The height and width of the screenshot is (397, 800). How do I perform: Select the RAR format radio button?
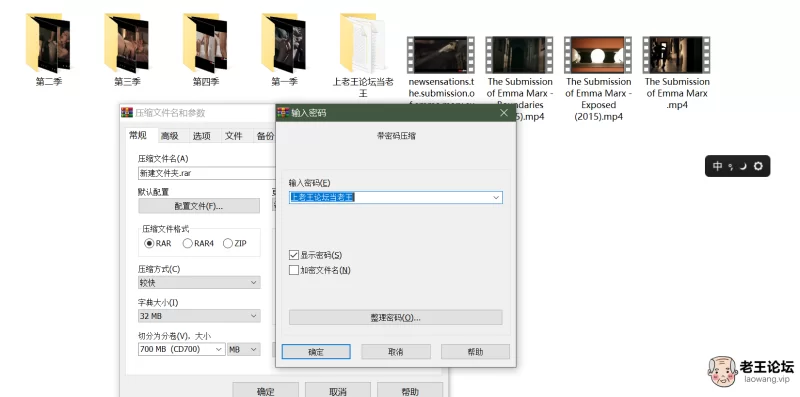tap(149, 243)
